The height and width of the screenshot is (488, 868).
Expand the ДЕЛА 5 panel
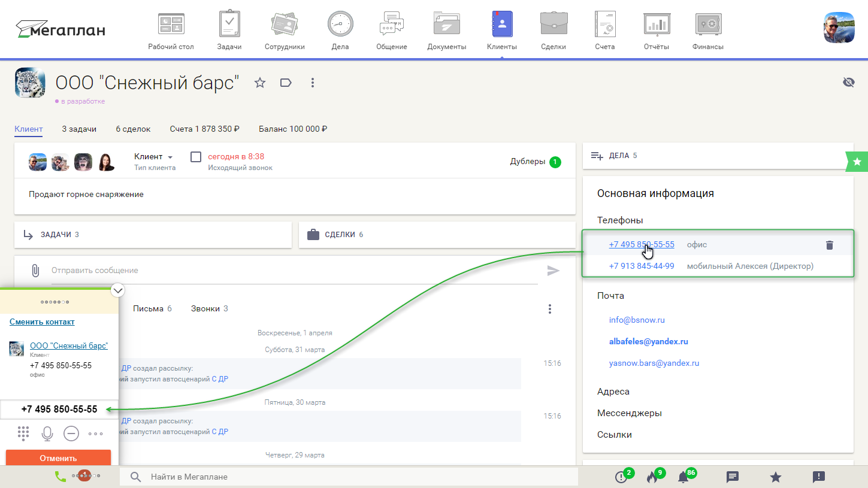(718, 156)
